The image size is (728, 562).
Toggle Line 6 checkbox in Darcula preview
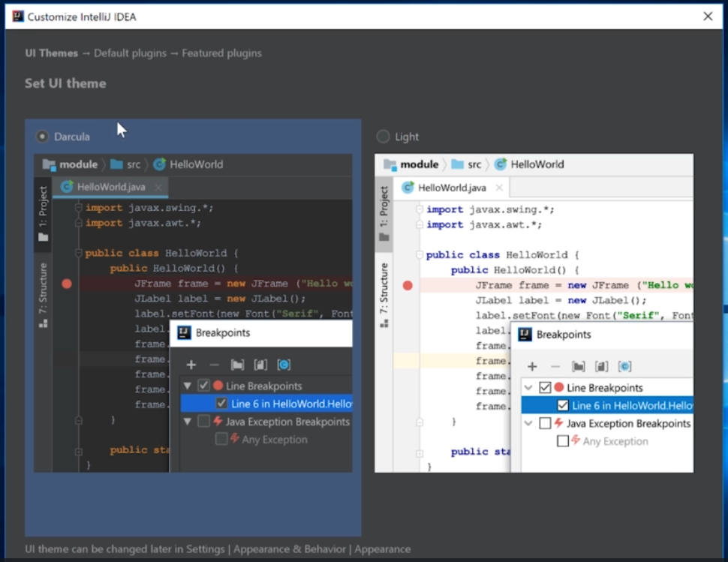221,403
